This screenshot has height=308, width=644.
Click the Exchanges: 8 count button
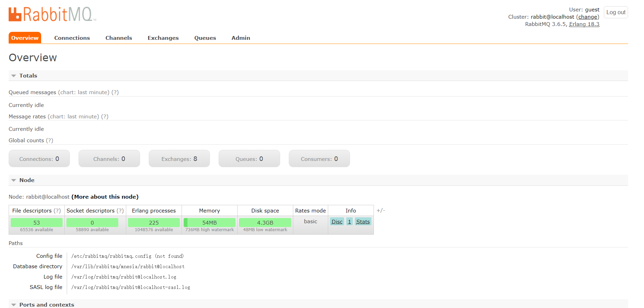click(x=179, y=158)
